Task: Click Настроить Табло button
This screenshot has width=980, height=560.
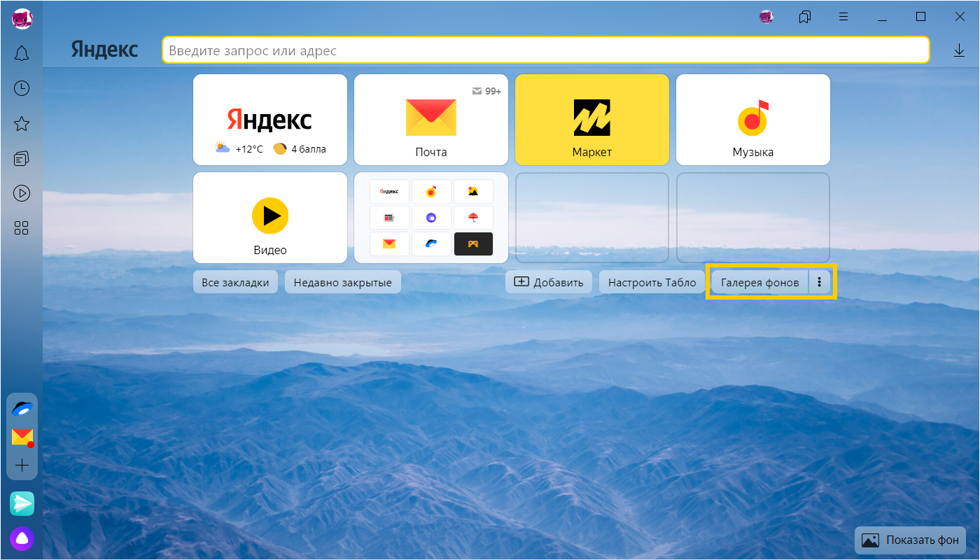Action: [652, 282]
